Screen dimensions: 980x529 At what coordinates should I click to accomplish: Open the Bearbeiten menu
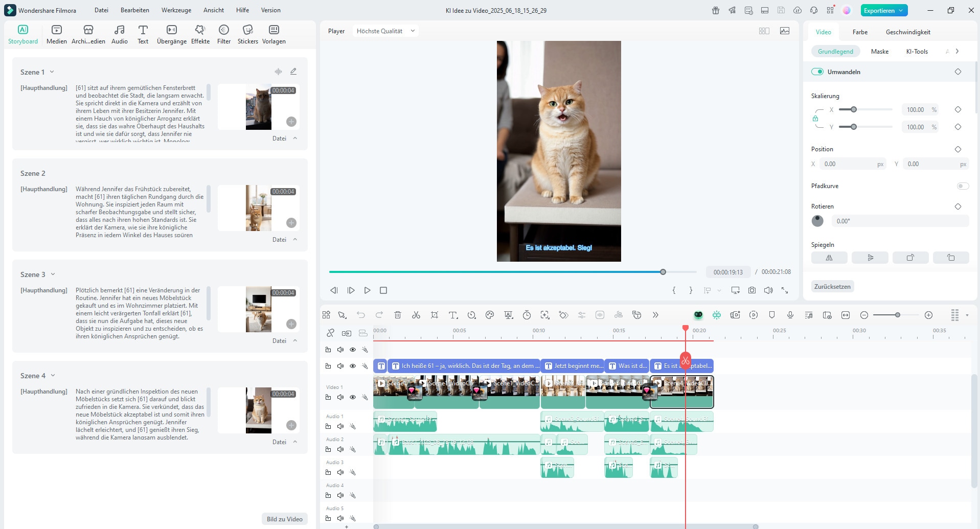click(135, 10)
